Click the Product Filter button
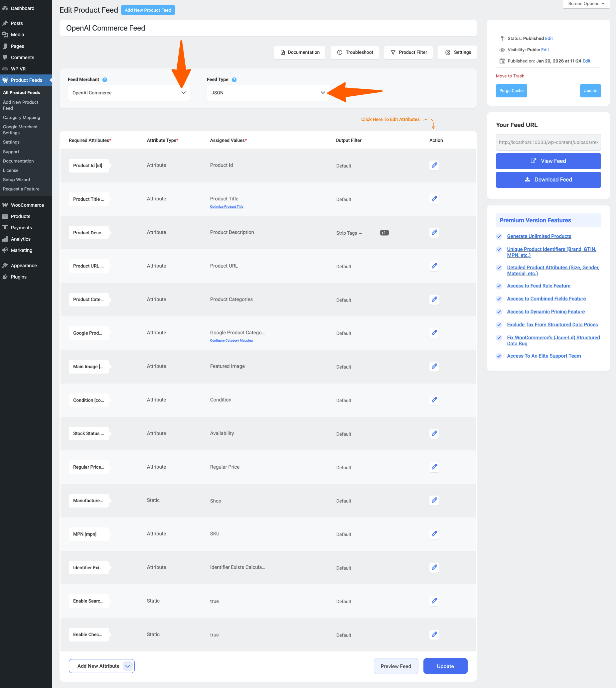The height and width of the screenshot is (688, 616). click(x=408, y=53)
